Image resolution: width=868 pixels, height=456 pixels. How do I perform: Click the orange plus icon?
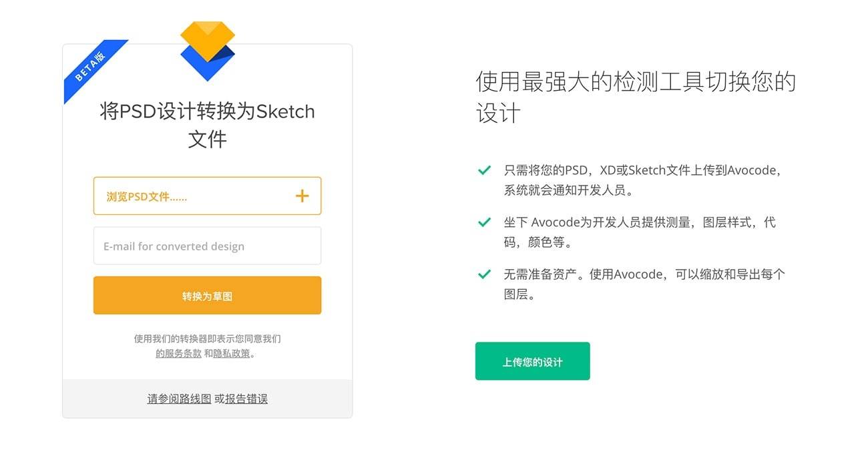click(x=302, y=196)
